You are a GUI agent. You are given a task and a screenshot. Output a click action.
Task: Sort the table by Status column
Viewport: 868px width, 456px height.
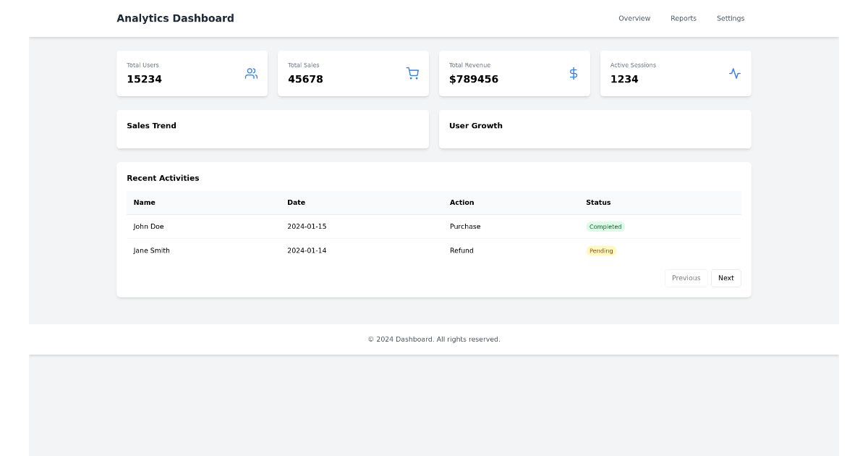[597, 203]
